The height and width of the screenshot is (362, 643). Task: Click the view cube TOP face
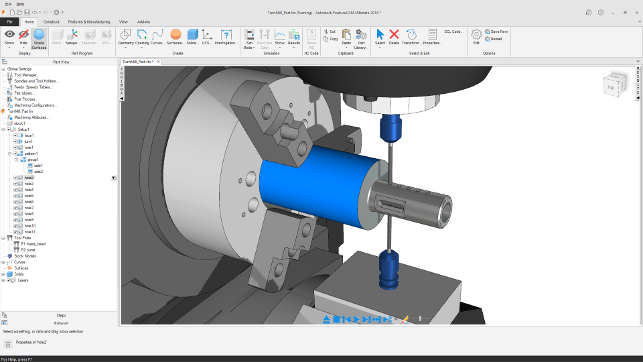pyautogui.click(x=611, y=88)
